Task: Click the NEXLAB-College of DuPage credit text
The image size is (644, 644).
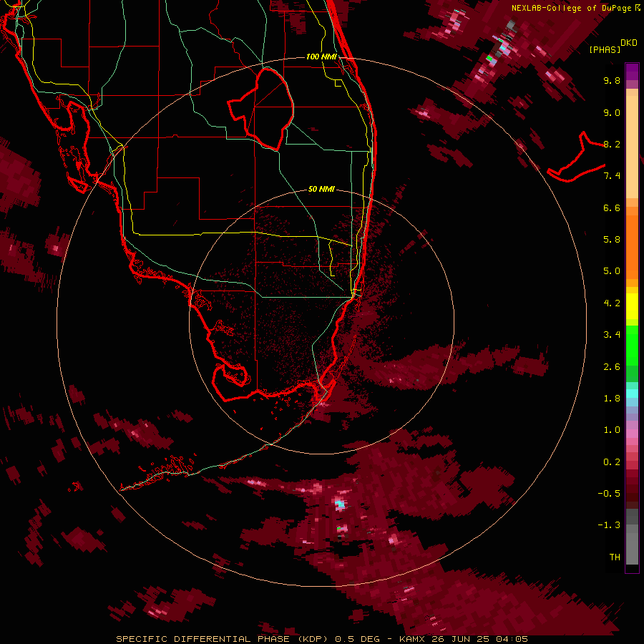Action: tap(571, 8)
